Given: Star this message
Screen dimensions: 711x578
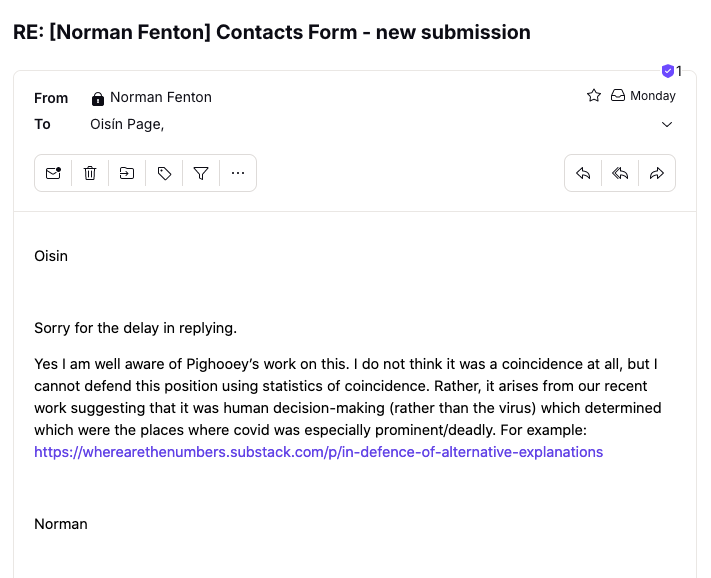Looking at the screenshot, I should [x=594, y=96].
